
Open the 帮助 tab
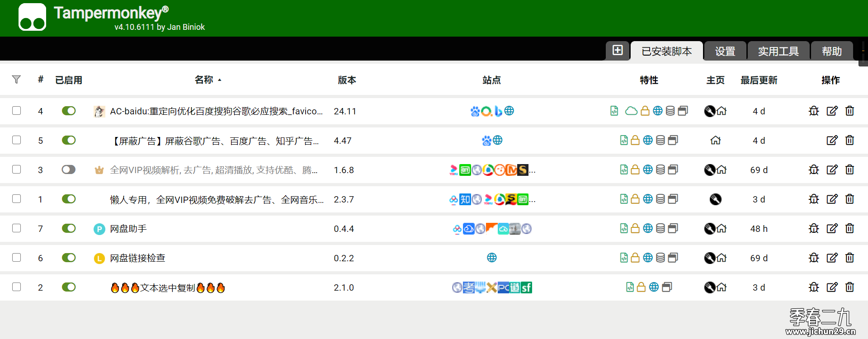[832, 51]
